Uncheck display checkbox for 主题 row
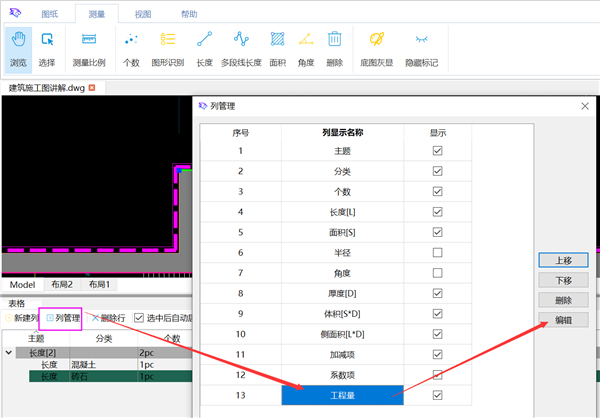 click(437, 151)
